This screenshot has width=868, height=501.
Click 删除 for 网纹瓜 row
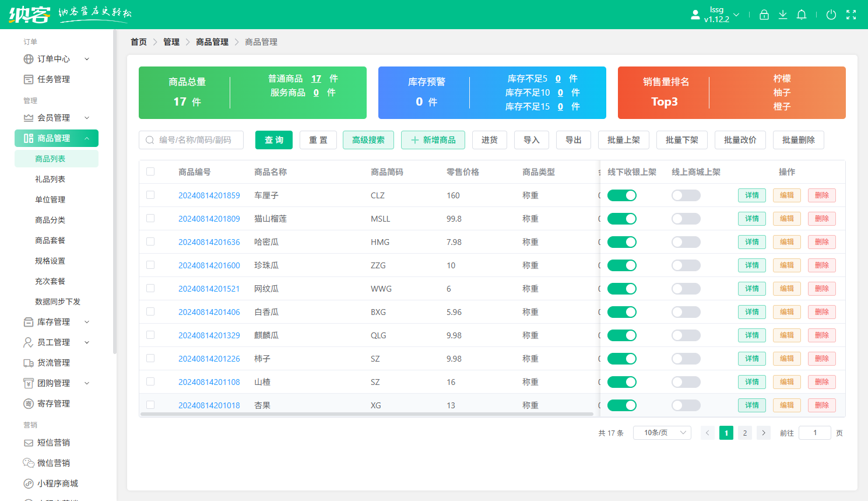(822, 289)
